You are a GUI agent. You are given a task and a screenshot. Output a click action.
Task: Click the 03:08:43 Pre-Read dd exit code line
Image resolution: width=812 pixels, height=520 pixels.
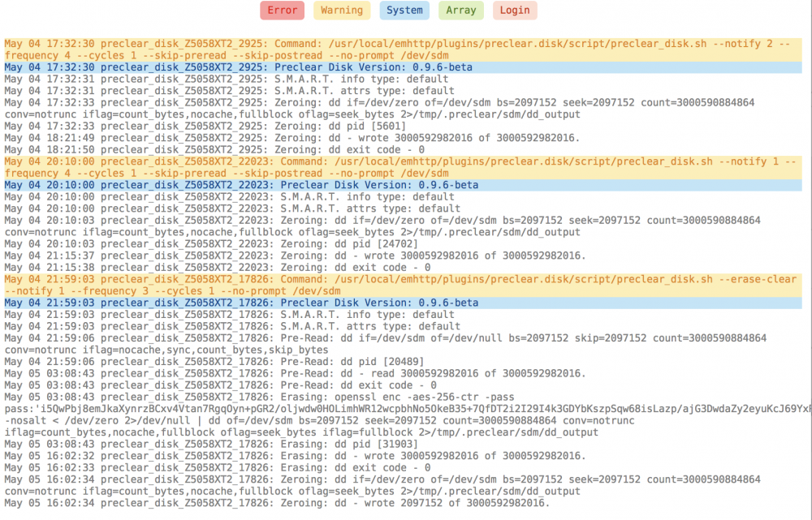pyautogui.click(x=221, y=385)
